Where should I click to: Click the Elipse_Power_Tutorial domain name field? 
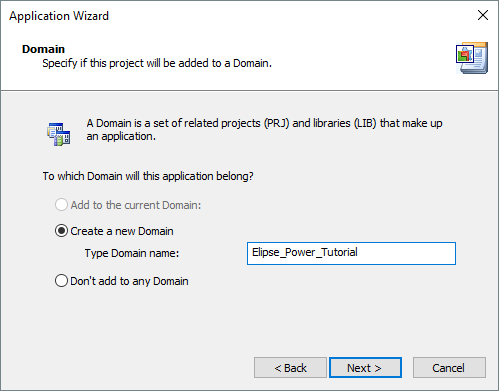point(351,253)
